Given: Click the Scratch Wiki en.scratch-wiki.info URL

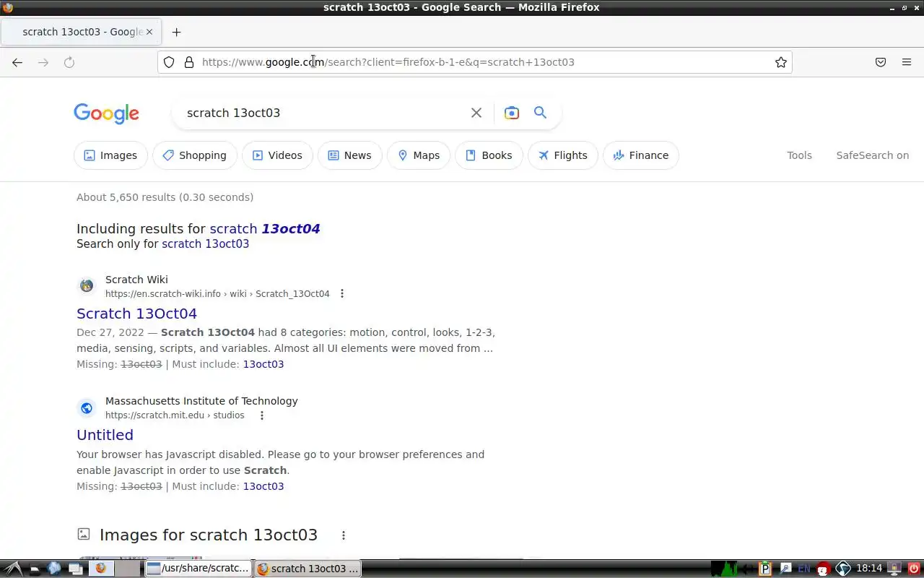Looking at the screenshot, I should tap(217, 293).
